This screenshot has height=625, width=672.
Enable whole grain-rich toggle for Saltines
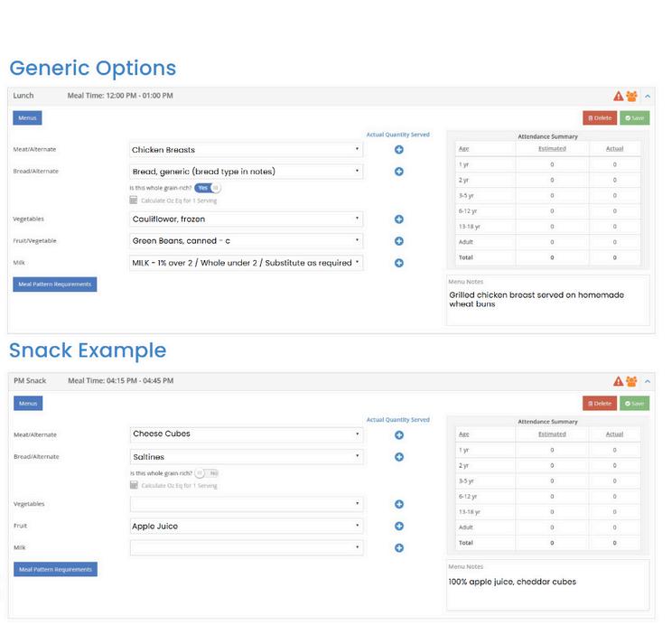click(x=207, y=472)
